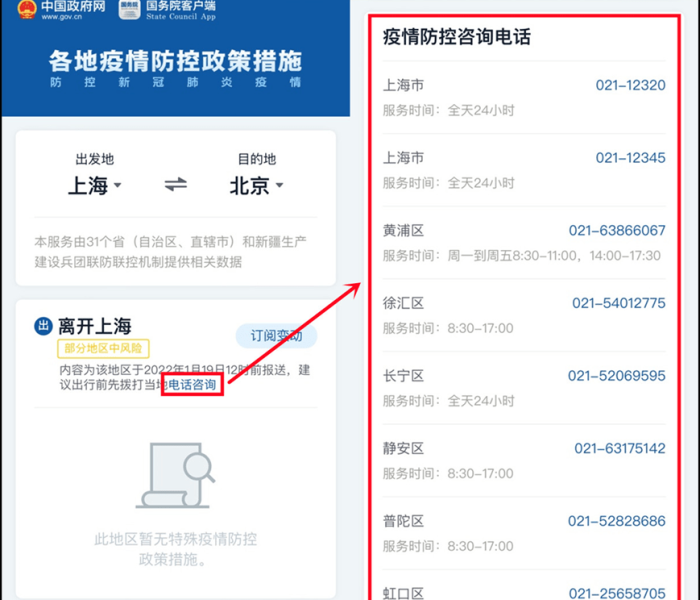Call Shanghai hotline 021-12320
700x600 pixels.
click(630, 85)
